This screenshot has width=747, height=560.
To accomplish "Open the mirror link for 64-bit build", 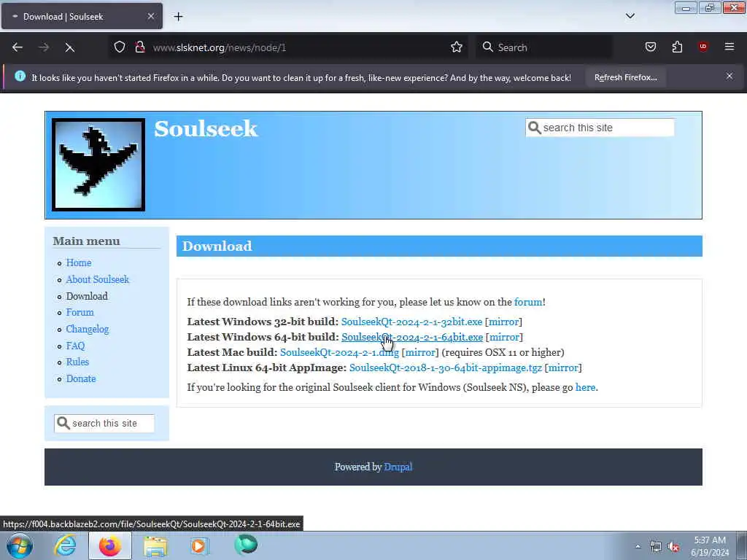I will (x=505, y=337).
